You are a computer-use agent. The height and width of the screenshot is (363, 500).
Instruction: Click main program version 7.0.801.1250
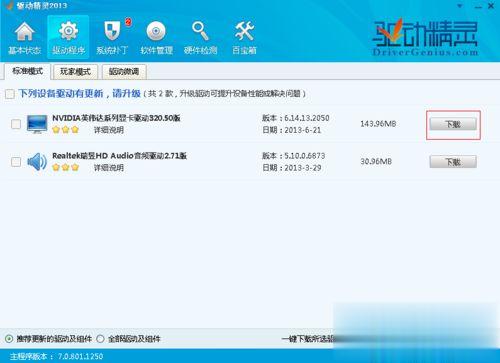coord(80,356)
